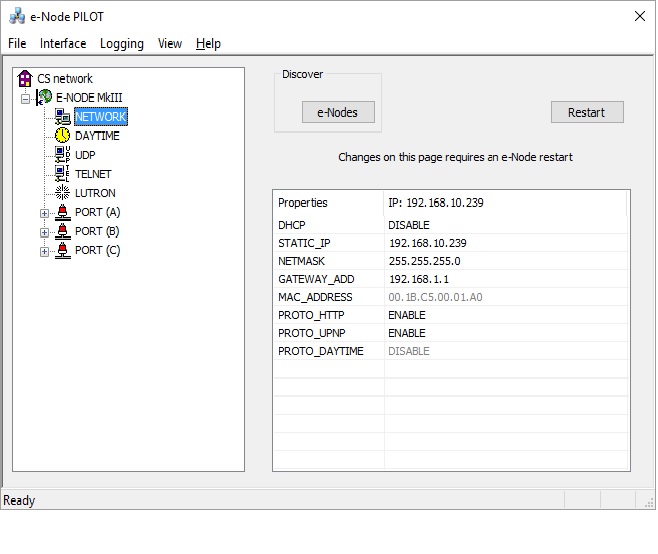Viewport: 658px width, 554px height.
Task: Expand the PORT (A) node
Action: tap(44, 213)
